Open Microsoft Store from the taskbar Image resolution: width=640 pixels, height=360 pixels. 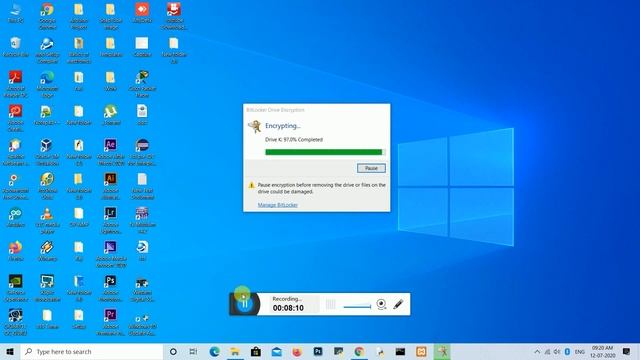(x=256, y=351)
